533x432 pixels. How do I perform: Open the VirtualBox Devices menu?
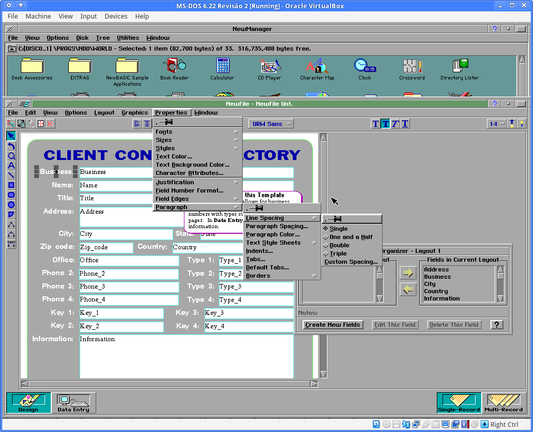tap(116, 16)
